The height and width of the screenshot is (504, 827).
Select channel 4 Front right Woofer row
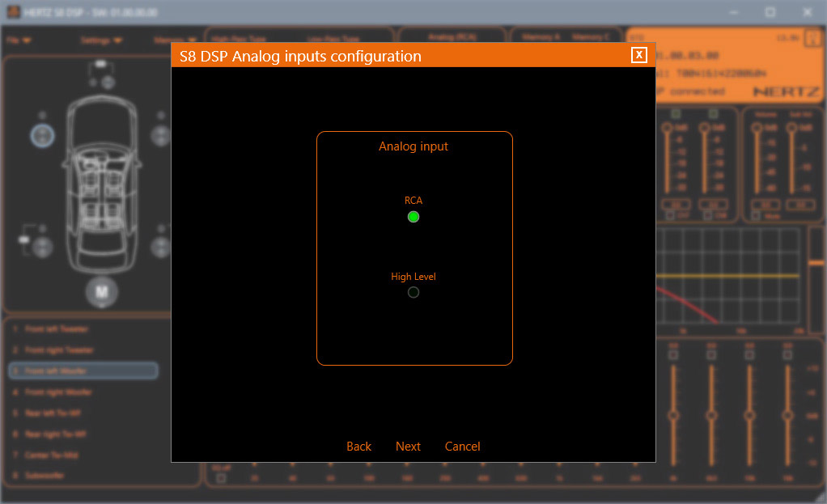83,392
